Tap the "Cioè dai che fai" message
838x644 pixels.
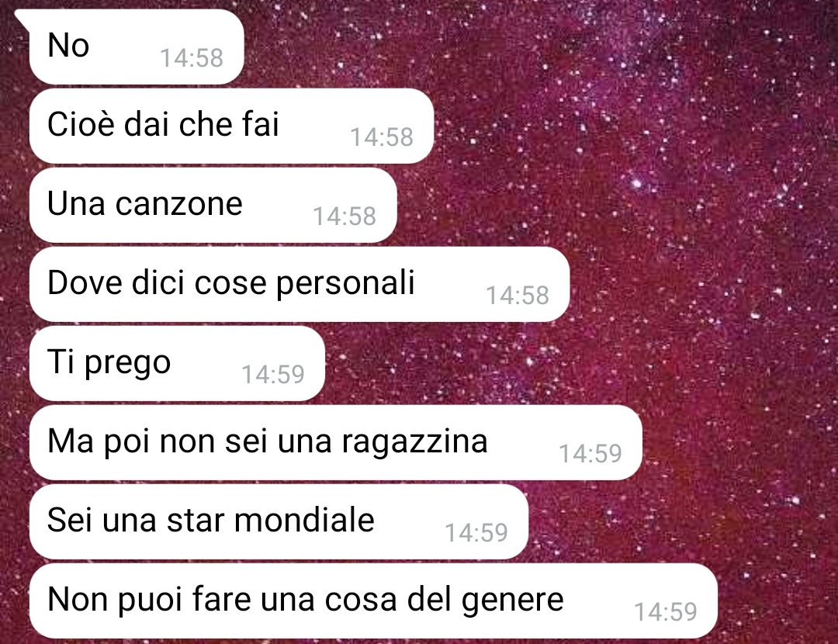231,126
